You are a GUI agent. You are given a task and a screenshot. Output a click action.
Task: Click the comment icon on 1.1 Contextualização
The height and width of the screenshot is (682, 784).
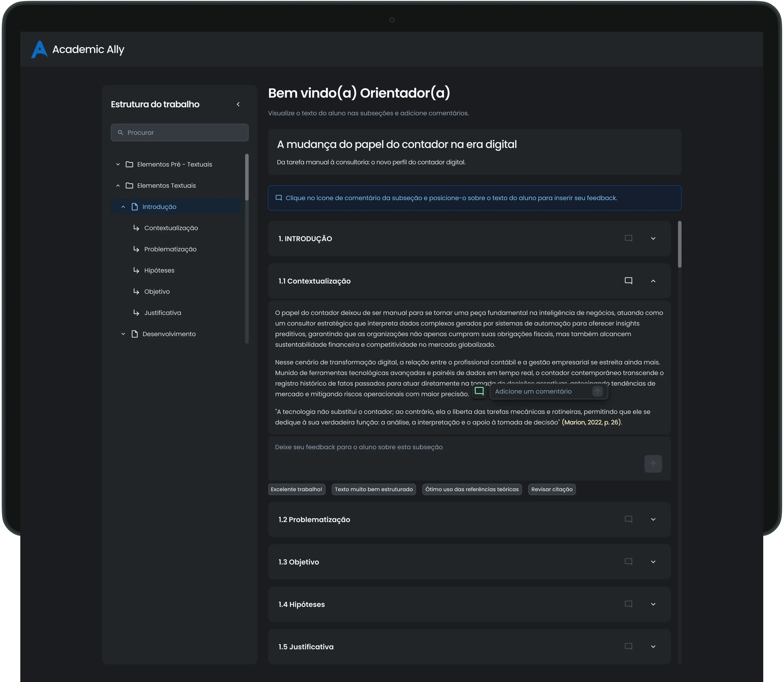coord(629,281)
